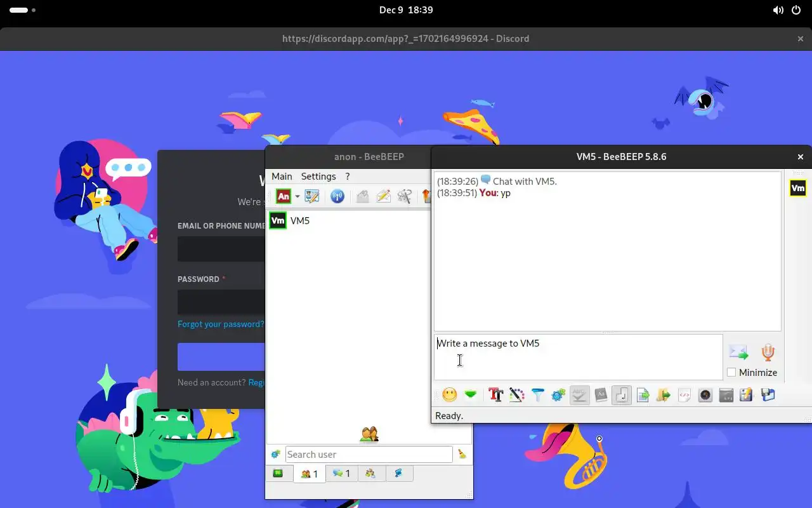This screenshot has width=812, height=508.
Task: Click the microphone voice message icon
Action: click(768, 352)
